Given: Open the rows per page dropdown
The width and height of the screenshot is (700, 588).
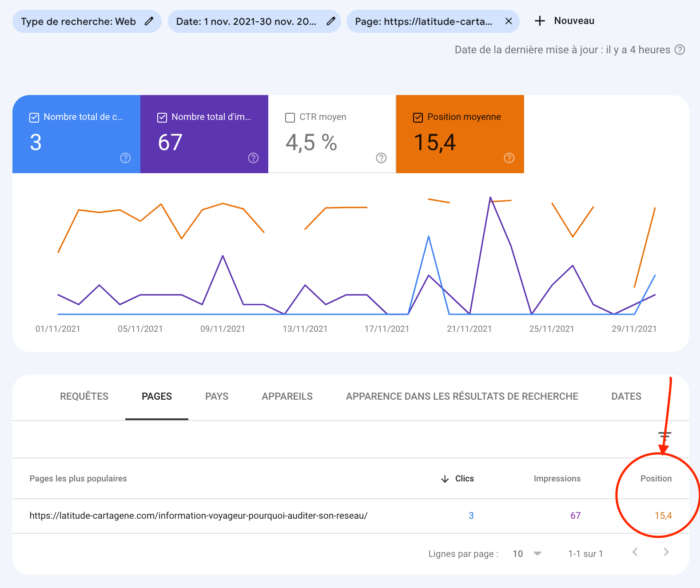Looking at the screenshot, I should point(527,554).
